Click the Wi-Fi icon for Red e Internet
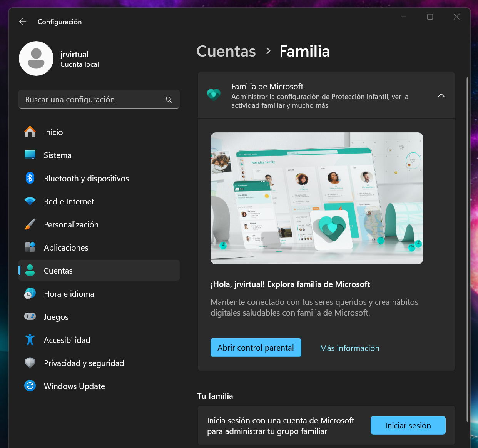The image size is (478, 448). 30,201
